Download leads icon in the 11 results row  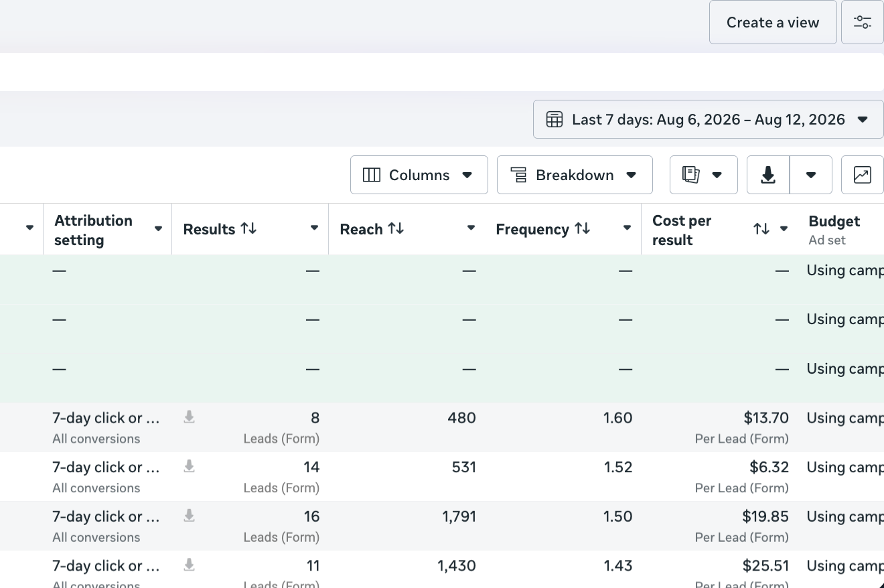190,565
